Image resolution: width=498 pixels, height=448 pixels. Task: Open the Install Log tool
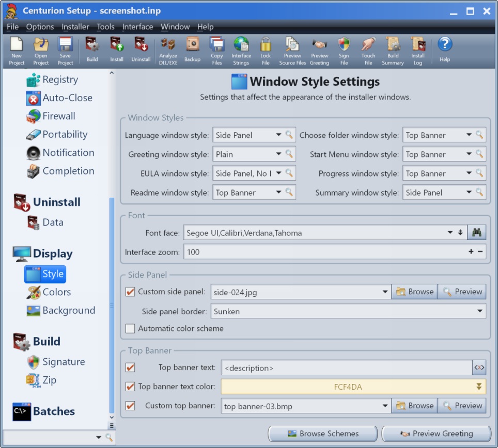click(x=417, y=51)
